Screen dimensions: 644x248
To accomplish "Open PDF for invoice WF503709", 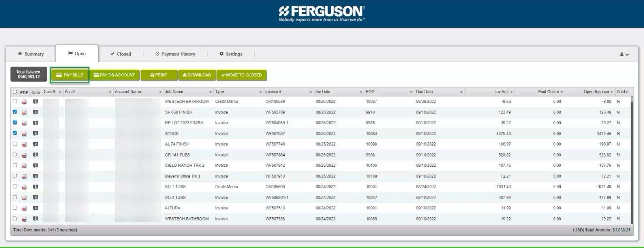I will click(x=24, y=113).
